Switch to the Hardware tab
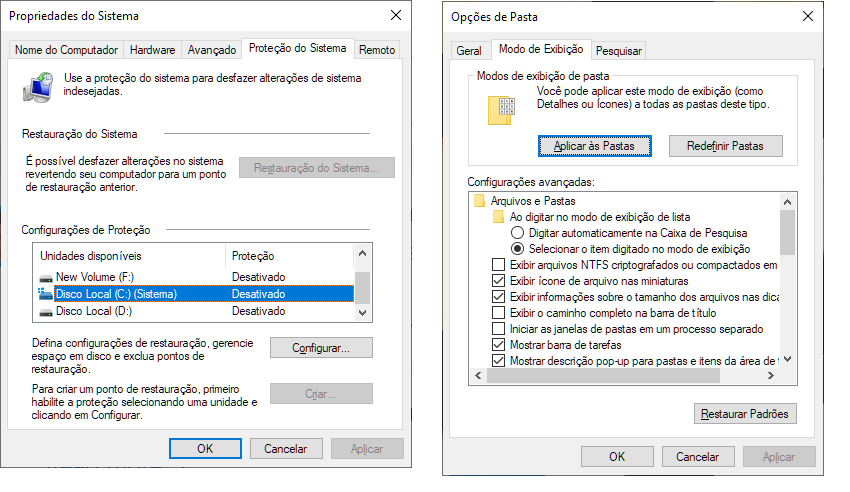The width and height of the screenshot is (850, 492). coord(152,50)
